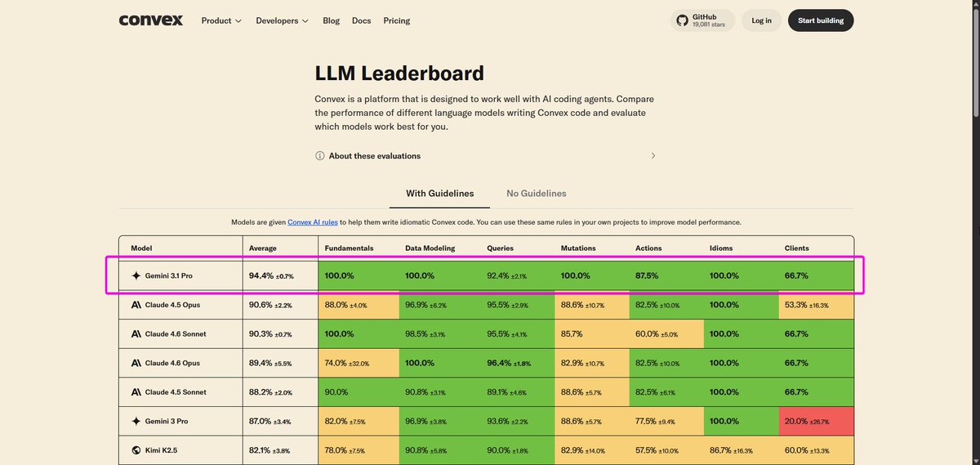Open the Developers dropdown menu
Image resolution: width=980 pixels, height=465 pixels.
pos(282,20)
